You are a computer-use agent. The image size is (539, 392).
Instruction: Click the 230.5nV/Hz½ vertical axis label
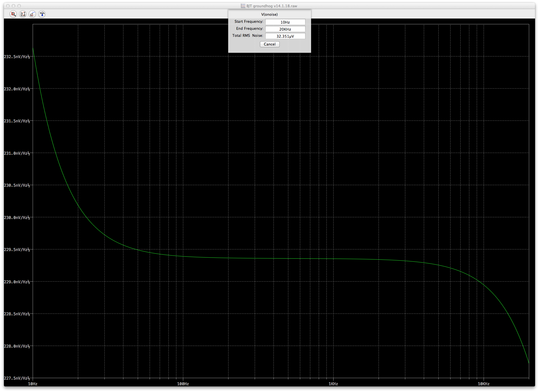point(17,185)
